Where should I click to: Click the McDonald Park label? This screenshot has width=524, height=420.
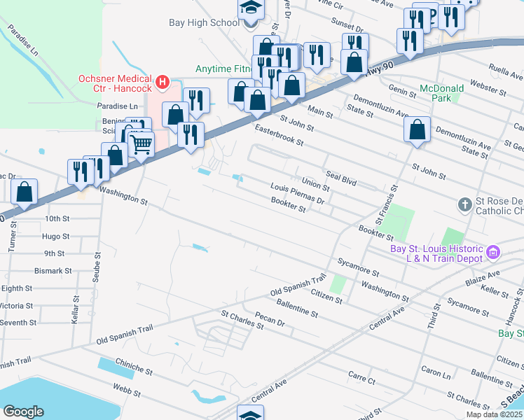(x=442, y=93)
